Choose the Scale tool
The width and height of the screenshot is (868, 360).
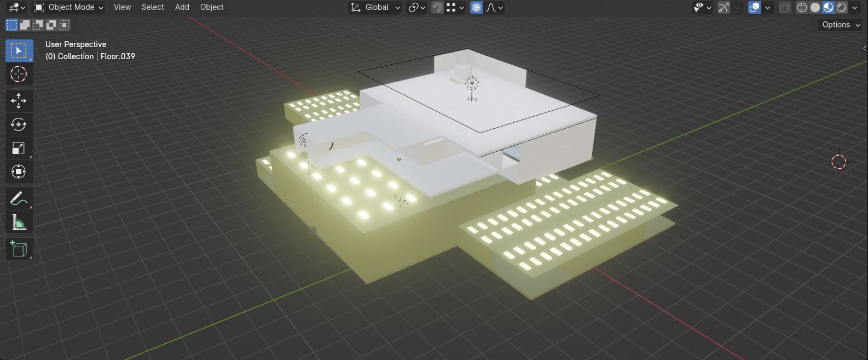(x=19, y=148)
